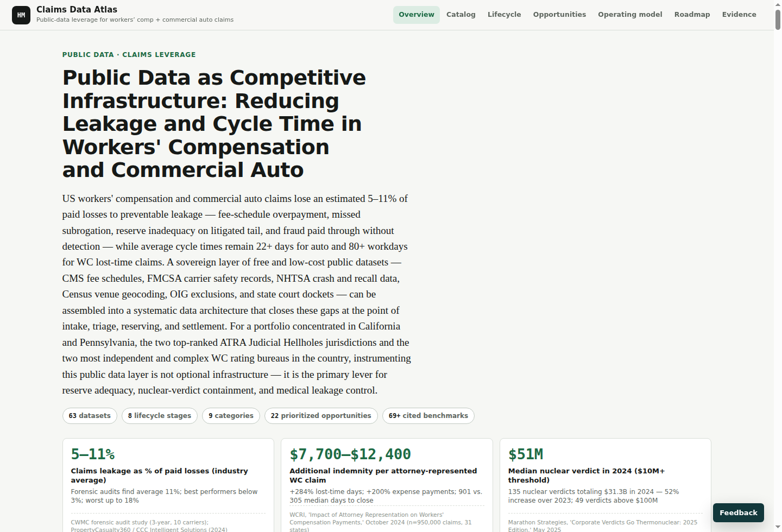Viewport: 782px width, 532px height.
Task: Click the 'Public Data as Competitive Infrastructure' headline
Action: pyautogui.click(x=214, y=124)
